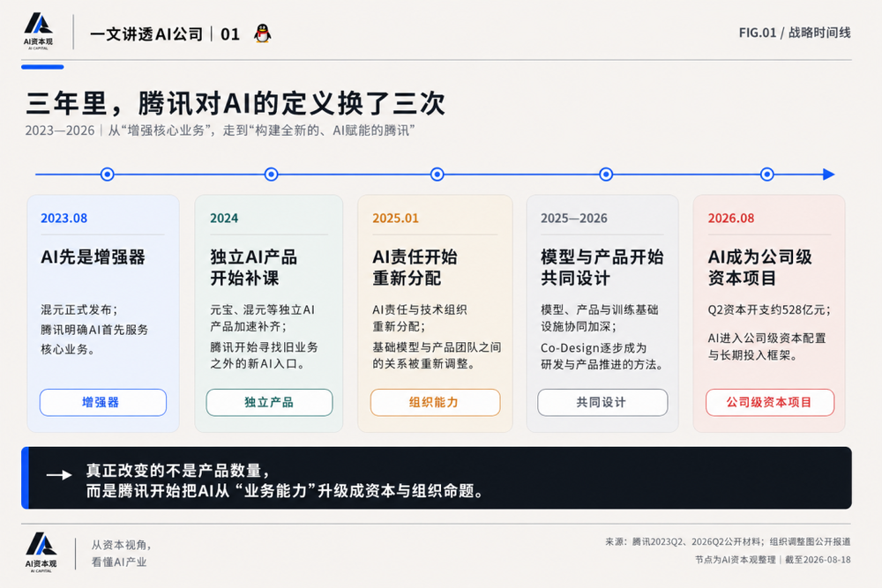Screen dimensions: 882x588
Task: Click the green 独立产品 tag button
Action: coord(269,403)
